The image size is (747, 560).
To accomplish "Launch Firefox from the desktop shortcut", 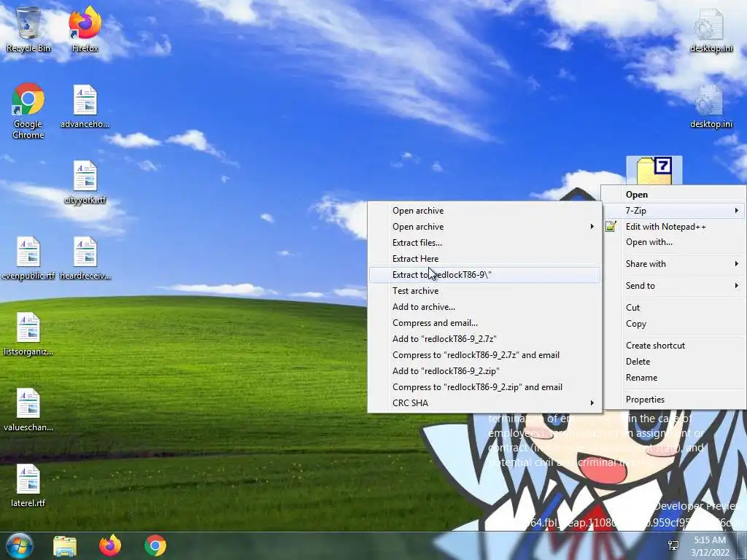I will click(x=85, y=29).
